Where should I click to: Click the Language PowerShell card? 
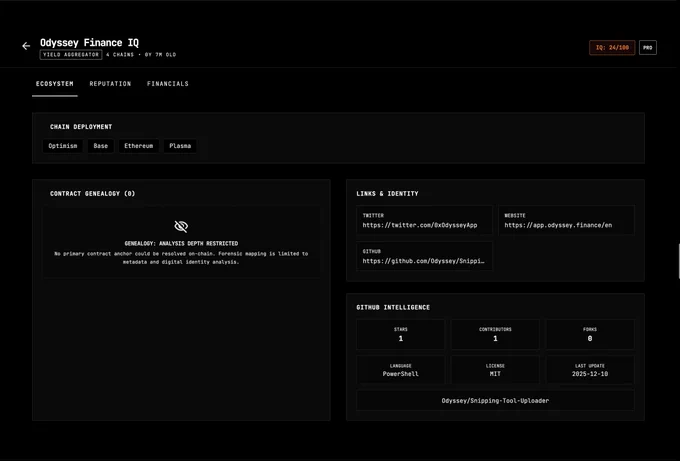401,370
